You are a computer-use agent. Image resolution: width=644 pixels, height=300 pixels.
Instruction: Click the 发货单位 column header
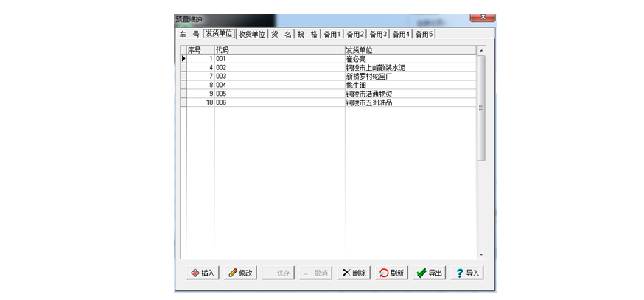[x=410, y=50]
